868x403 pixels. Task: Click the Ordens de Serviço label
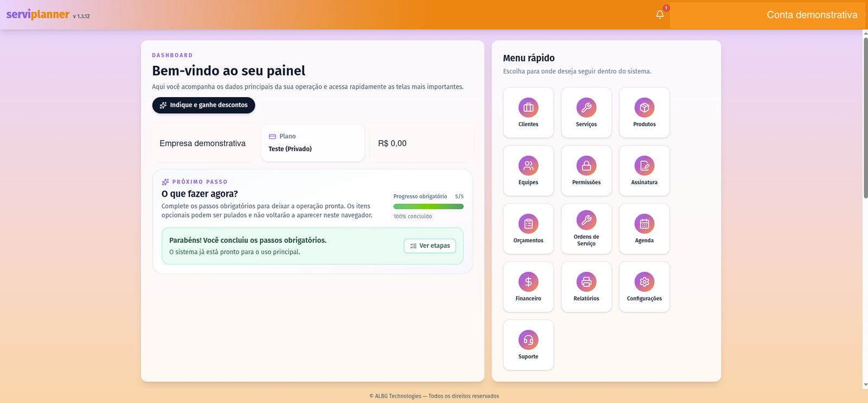tap(586, 240)
